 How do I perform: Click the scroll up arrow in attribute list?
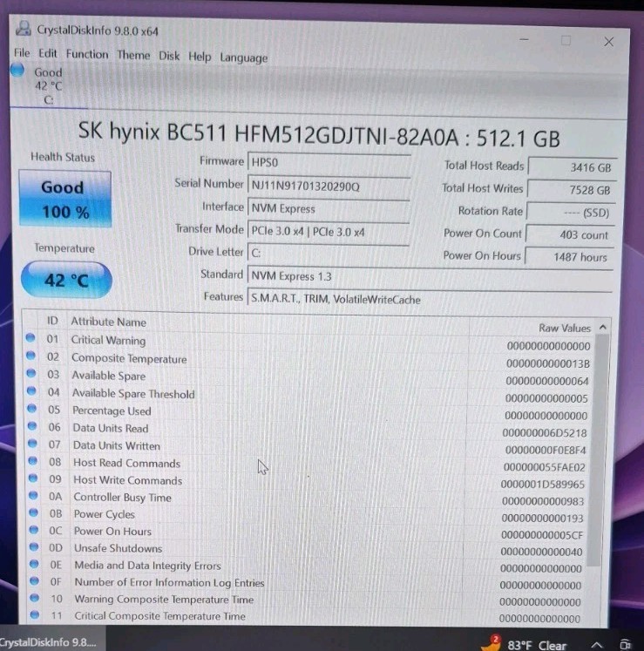click(603, 328)
